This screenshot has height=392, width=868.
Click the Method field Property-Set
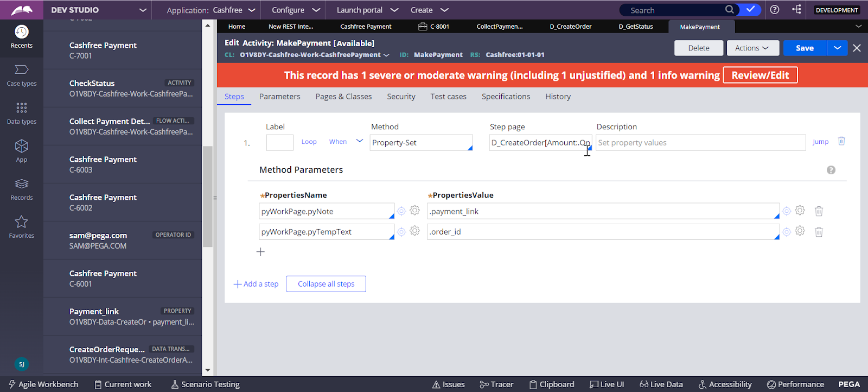[421, 142]
